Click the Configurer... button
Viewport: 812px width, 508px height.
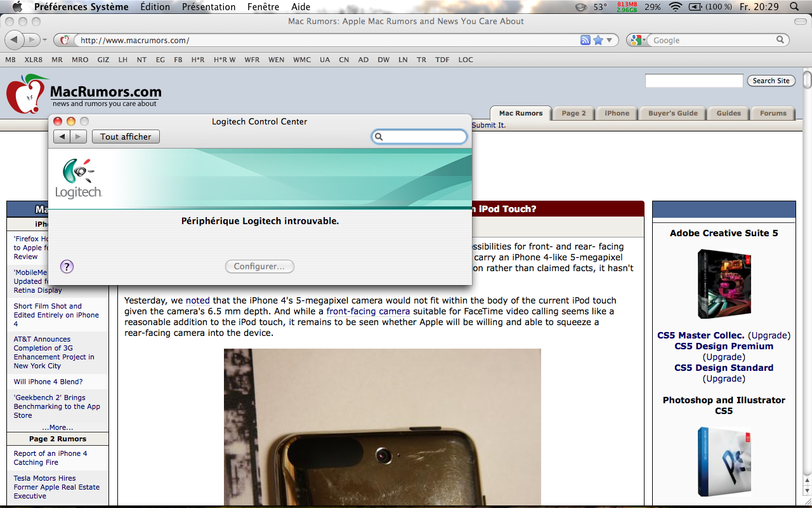[x=259, y=266]
